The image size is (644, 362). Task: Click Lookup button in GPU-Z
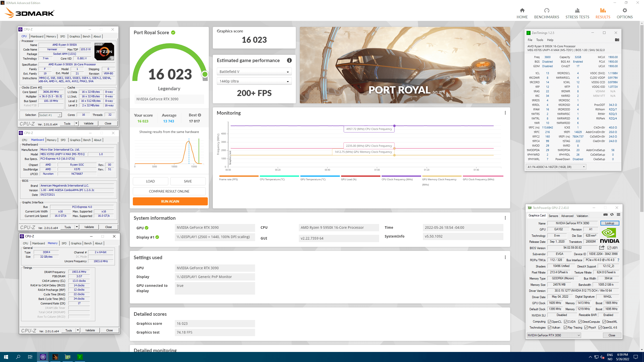tap(610, 223)
